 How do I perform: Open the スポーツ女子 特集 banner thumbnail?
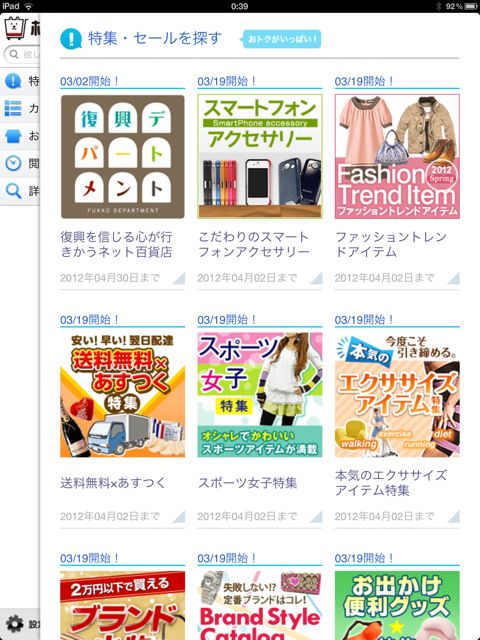(x=260, y=395)
